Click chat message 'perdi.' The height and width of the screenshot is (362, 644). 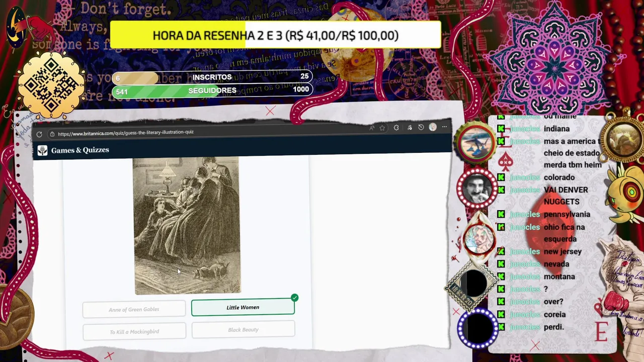click(x=553, y=327)
